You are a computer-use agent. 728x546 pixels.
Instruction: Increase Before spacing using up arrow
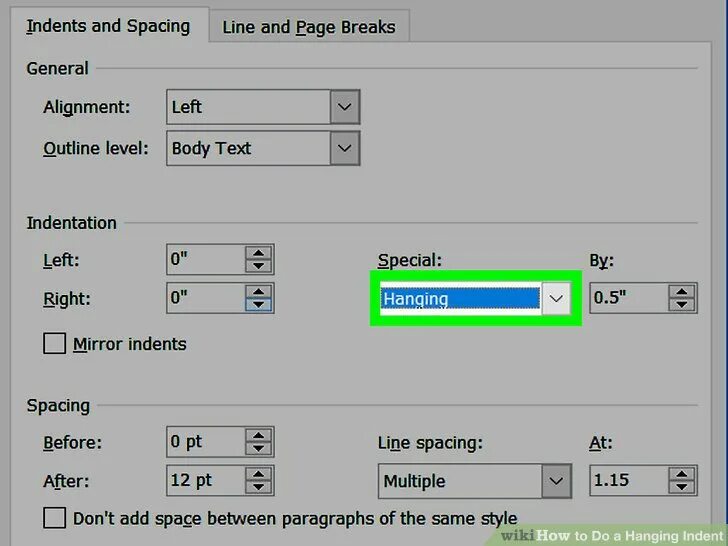pyautogui.click(x=259, y=436)
